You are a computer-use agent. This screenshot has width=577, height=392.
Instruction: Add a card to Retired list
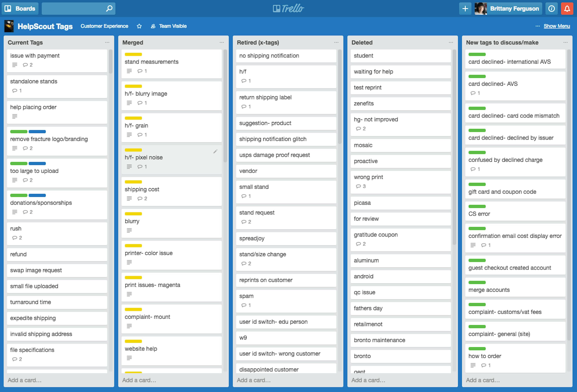click(254, 380)
